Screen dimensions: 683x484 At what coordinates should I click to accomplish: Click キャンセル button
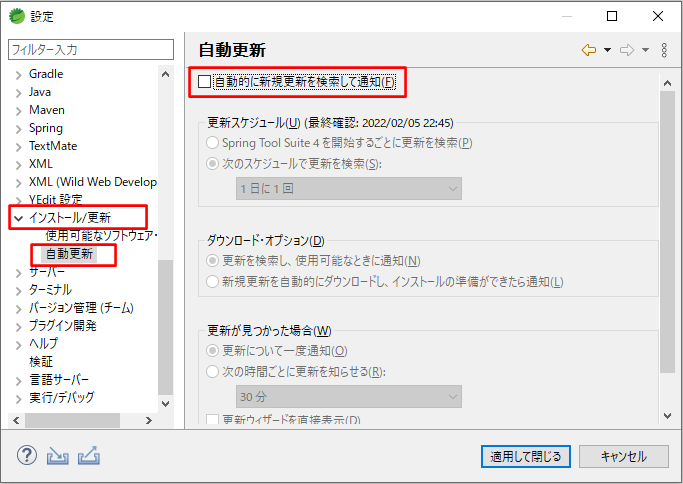point(624,456)
